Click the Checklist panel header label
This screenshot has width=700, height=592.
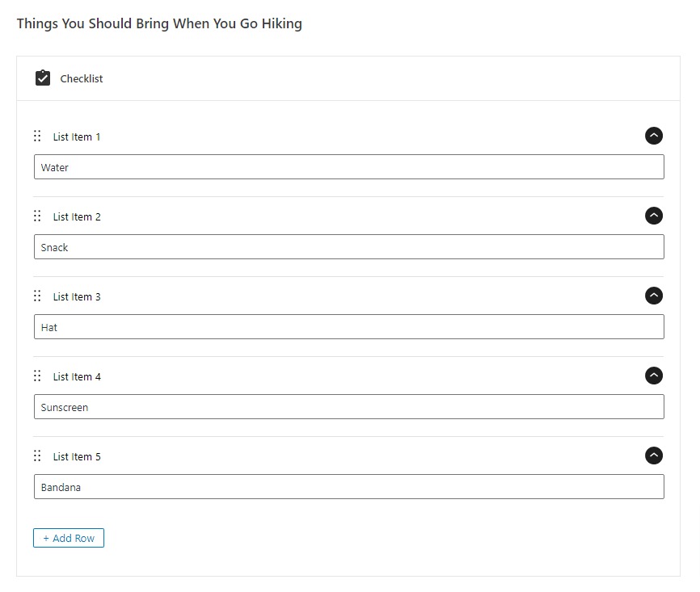pyautogui.click(x=82, y=78)
